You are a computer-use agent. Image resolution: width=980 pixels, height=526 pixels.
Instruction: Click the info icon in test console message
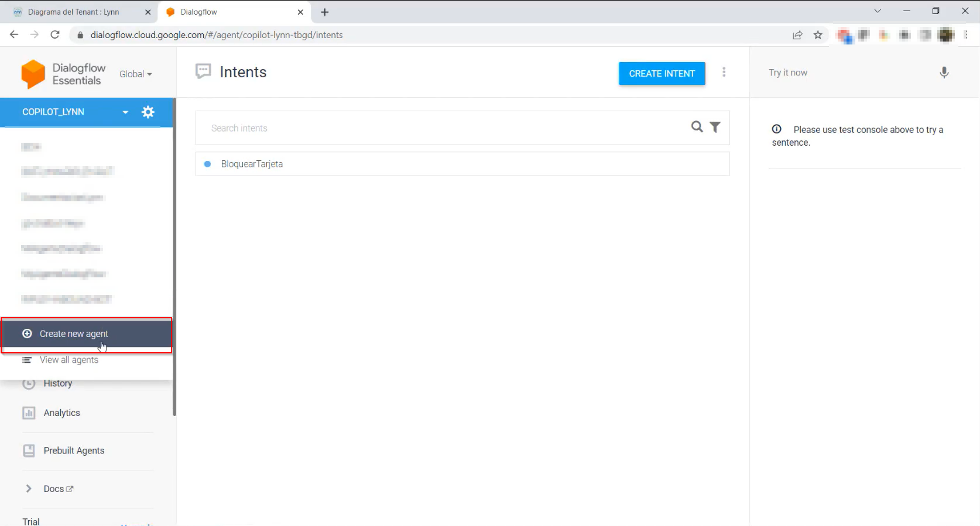[x=776, y=129]
